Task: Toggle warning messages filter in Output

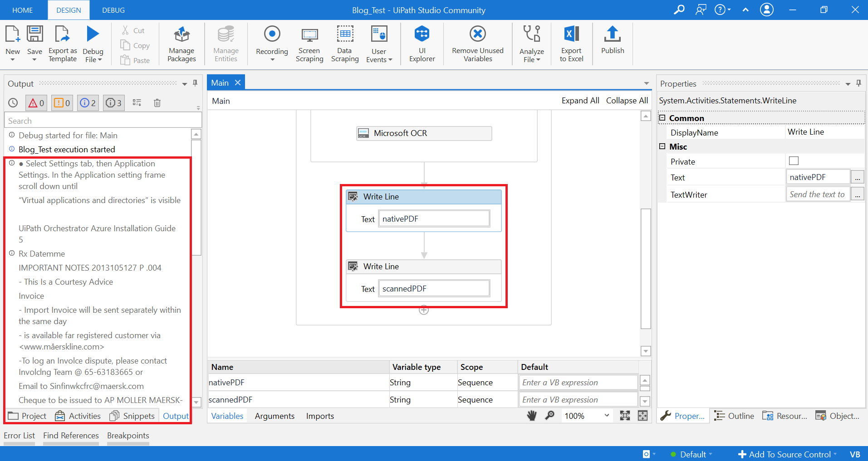Action: [62, 103]
